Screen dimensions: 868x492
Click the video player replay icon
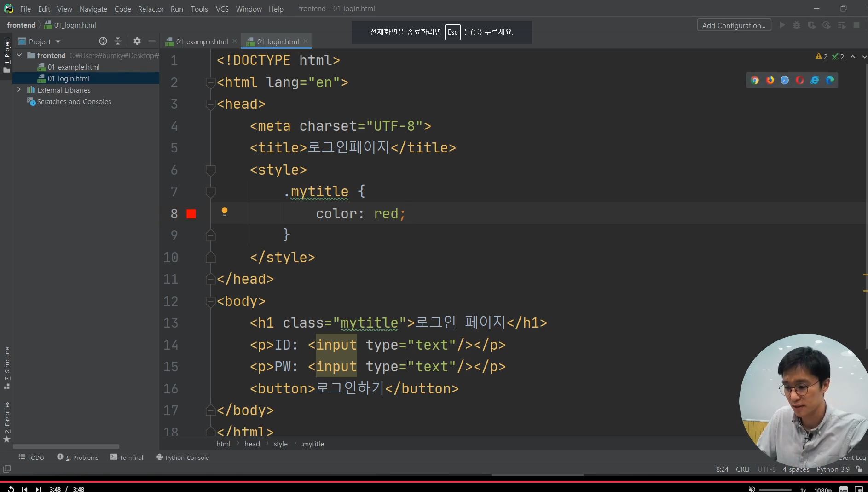pyautogui.click(x=11, y=489)
